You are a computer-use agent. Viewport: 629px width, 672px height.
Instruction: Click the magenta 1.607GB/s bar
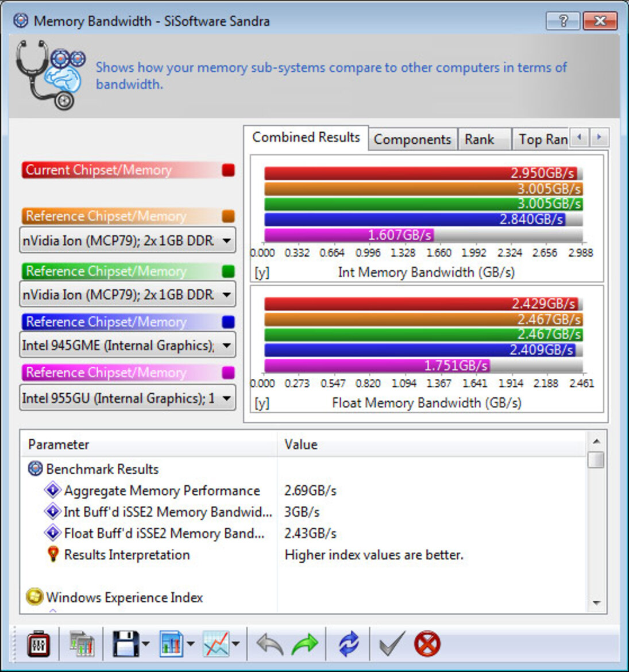[x=349, y=235]
